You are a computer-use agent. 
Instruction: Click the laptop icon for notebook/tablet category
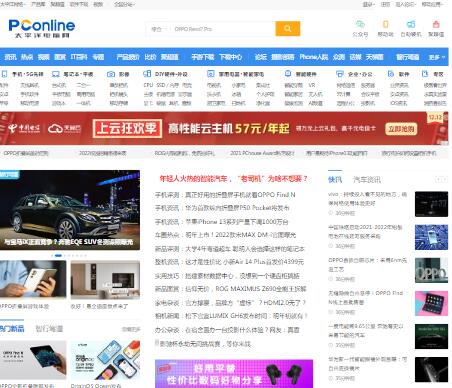[x=56, y=74]
